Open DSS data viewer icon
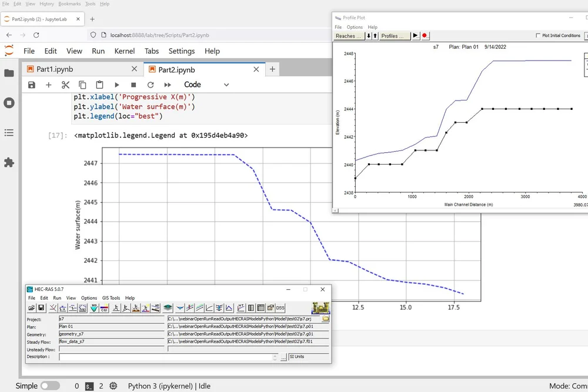The height and width of the screenshot is (392, 588). click(x=280, y=308)
